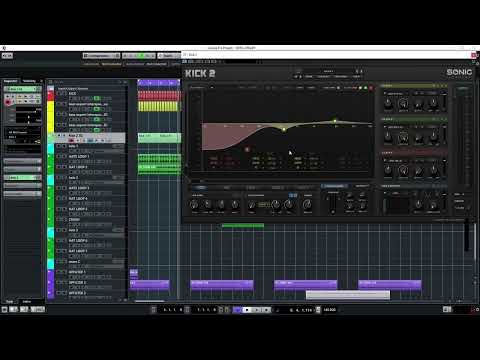Close the Kick 2 plugin window
The height and width of the screenshot is (360, 480).
pos(474,55)
